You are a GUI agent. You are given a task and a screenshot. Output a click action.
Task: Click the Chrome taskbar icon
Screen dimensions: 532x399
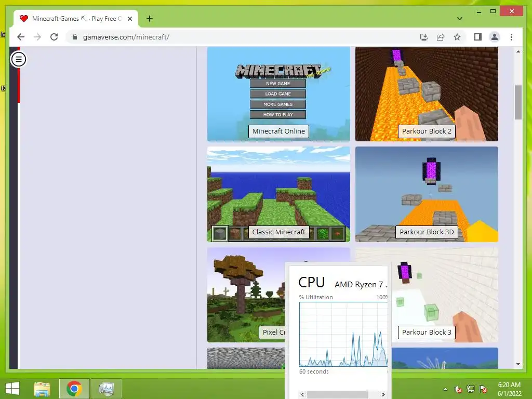[74, 389]
